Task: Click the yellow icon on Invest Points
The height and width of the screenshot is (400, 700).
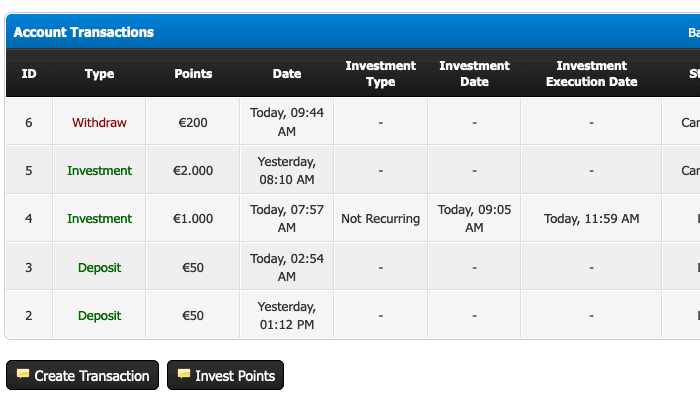Action: tap(183, 375)
